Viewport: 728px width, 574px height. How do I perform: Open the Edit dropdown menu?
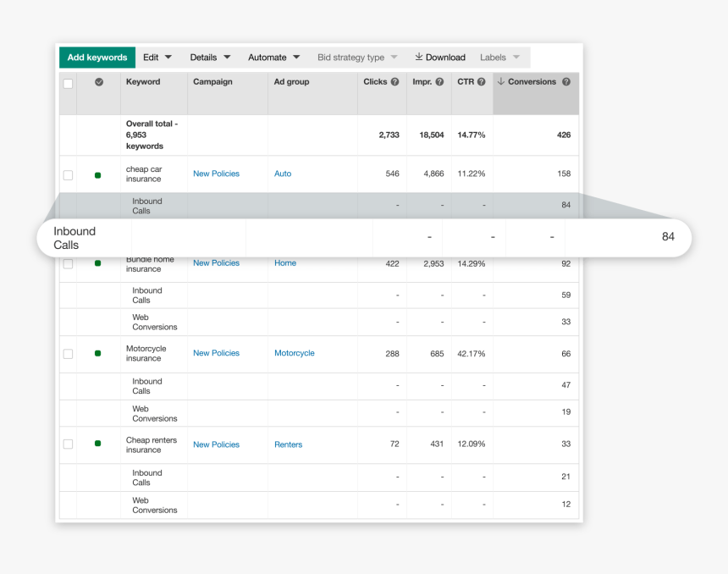tap(157, 58)
